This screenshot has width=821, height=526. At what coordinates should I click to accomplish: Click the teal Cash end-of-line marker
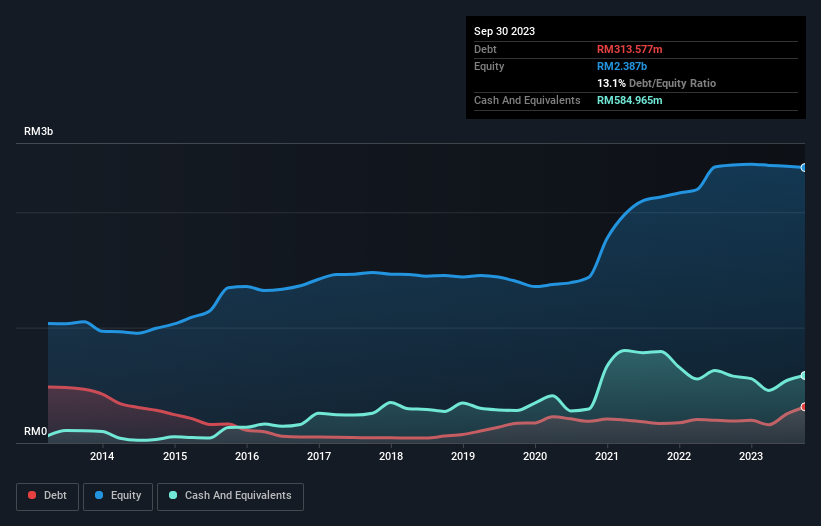click(804, 376)
